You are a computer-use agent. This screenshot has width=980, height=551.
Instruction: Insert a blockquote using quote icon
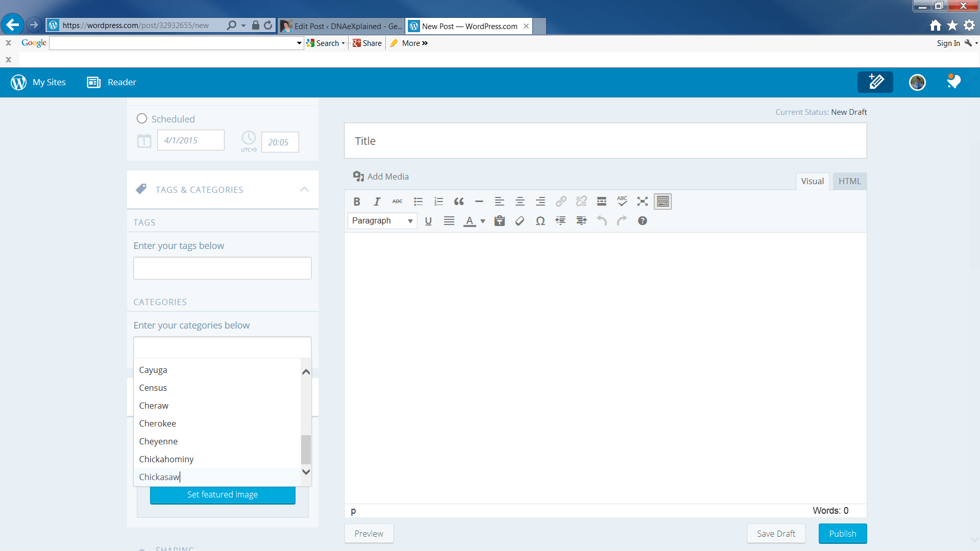click(x=459, y=202)
